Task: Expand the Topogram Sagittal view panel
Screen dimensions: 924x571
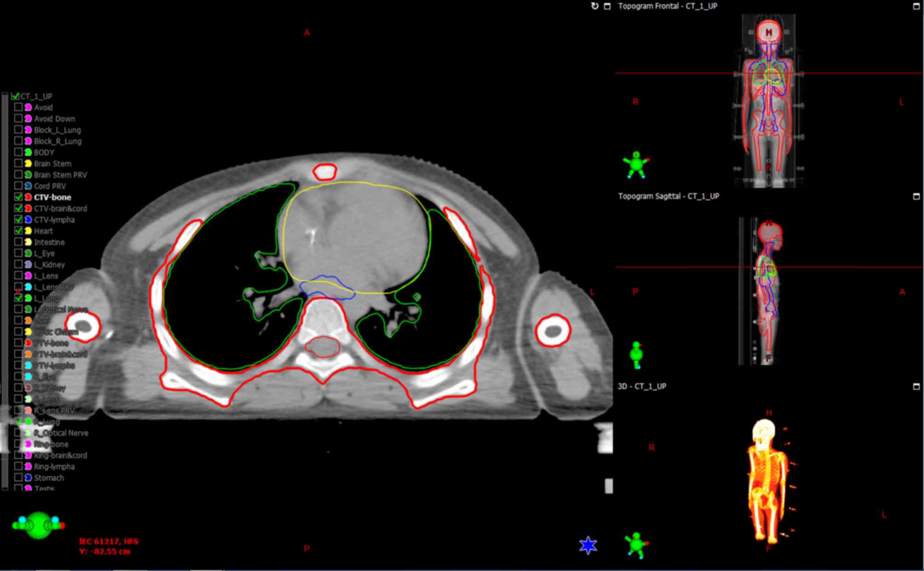Action: (916, 196)
